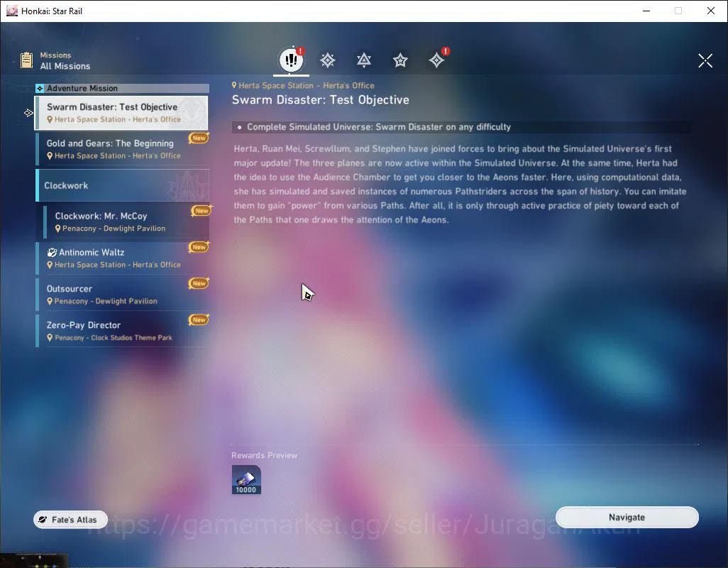Select Swarm Disaster: Test Objective mission
Image resolution: width=728 pixels, height=568 pixels.
pos(121,113)
